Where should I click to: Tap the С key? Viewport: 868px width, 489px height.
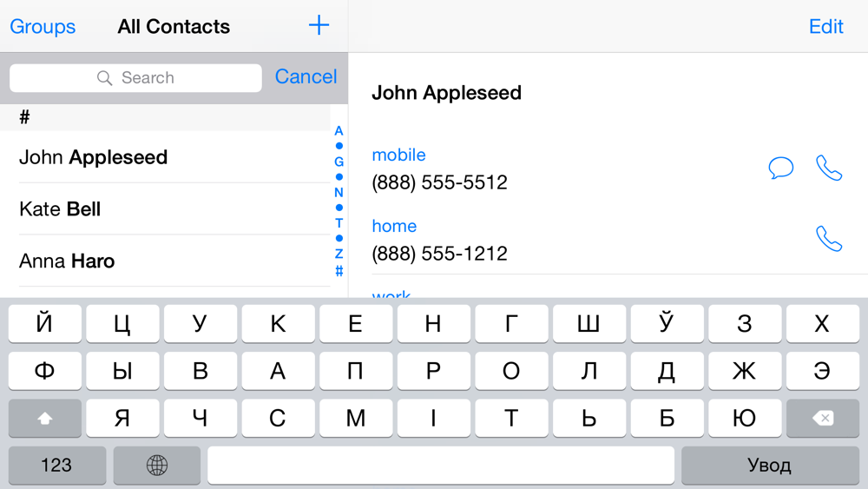(x=278, y=418)
